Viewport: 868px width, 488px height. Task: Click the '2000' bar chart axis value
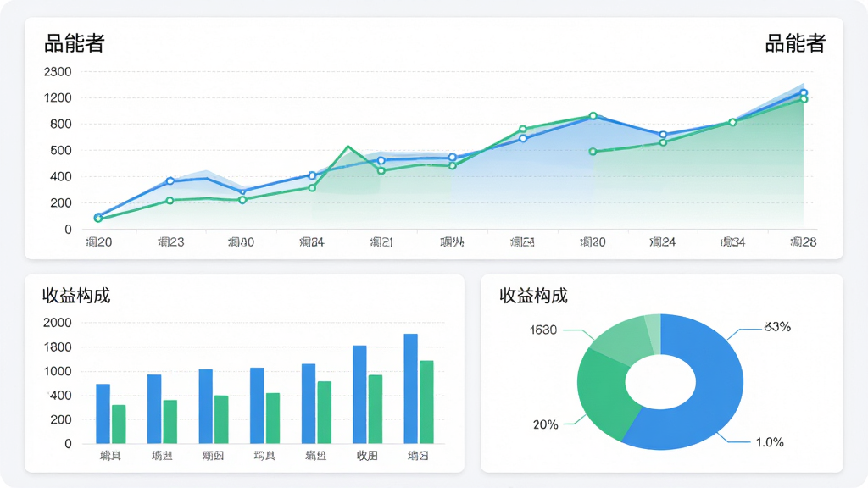[x=58, y=323]
